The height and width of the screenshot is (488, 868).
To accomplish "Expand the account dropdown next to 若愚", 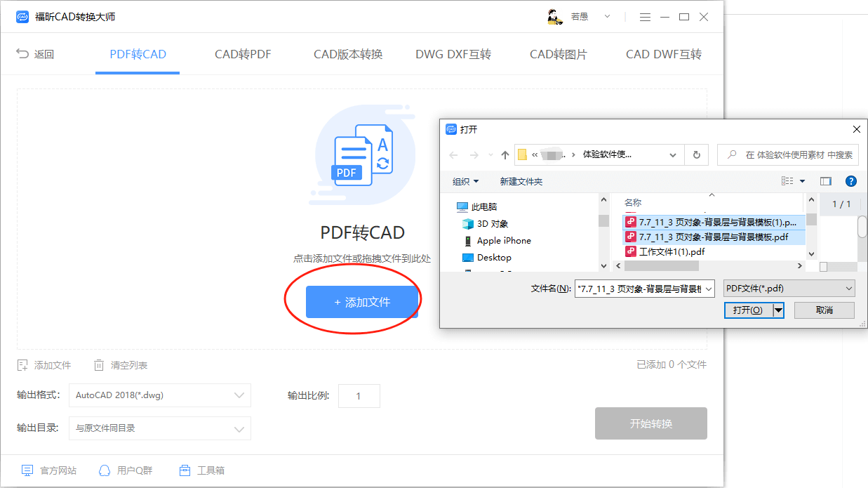I will point(607,17).
